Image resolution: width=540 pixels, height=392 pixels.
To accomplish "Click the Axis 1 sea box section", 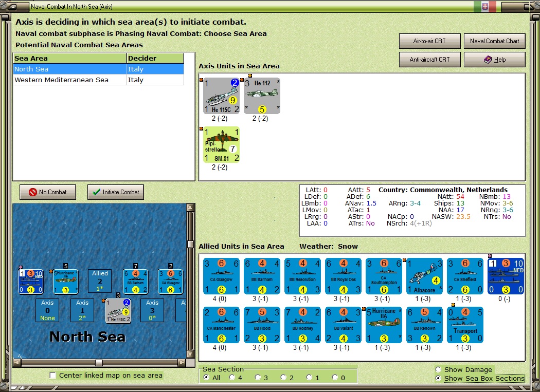I will pyautogui.click(x=82, y=310).
